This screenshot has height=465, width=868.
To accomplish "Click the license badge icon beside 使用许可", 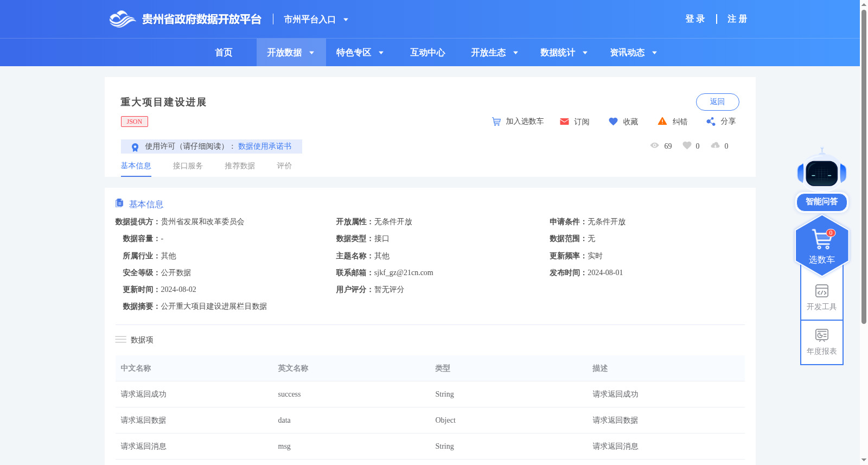I will [135, 147].
